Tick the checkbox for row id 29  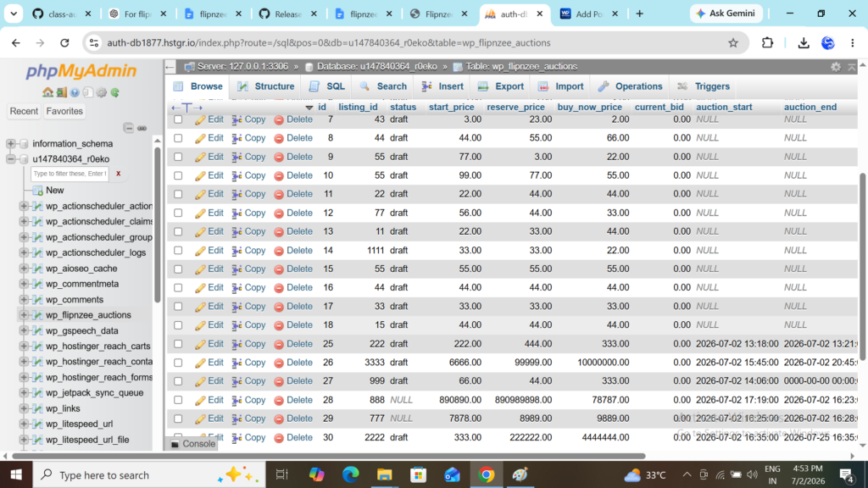[x=178, y=419]
